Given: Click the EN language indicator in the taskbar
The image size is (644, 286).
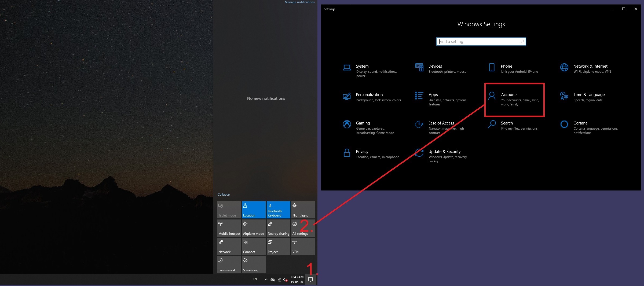Looking at the screenshot, I should (255, 279).
